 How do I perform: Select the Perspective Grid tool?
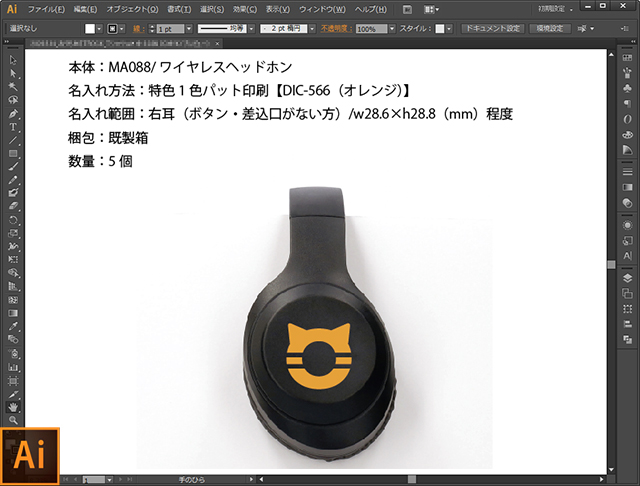pos(13,286)
